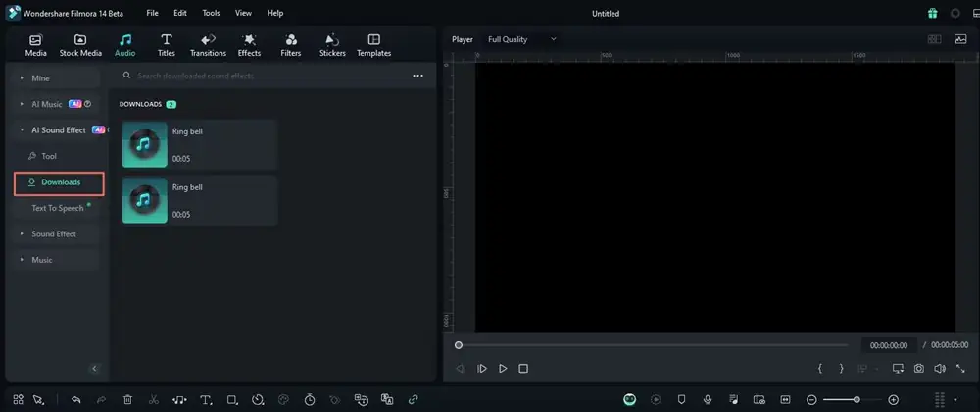The height and width of the screenshot is (412, 980).
Task: Stop the preview playback
Action: (x=523, y=369)
